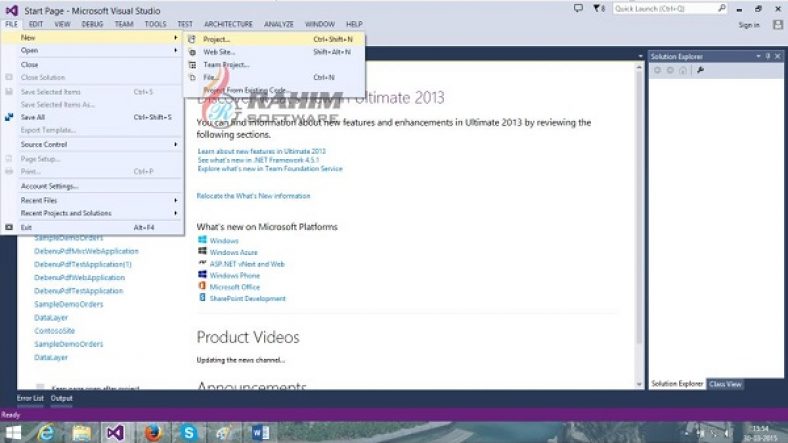Screen dimensions: 788x443
Task: Open the document tab list dropdown arrow
Action: click(x=640, y=56)
